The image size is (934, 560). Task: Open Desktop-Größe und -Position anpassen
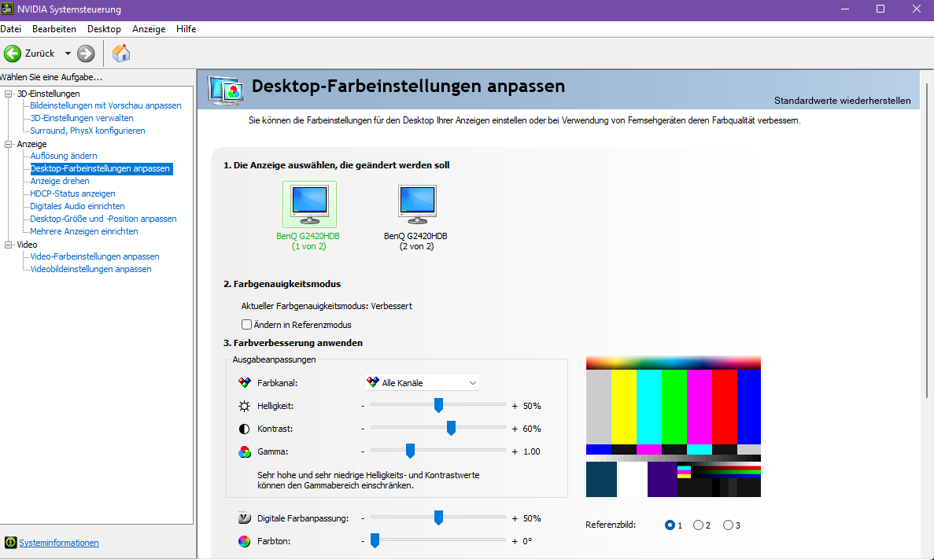click(104, 219)
